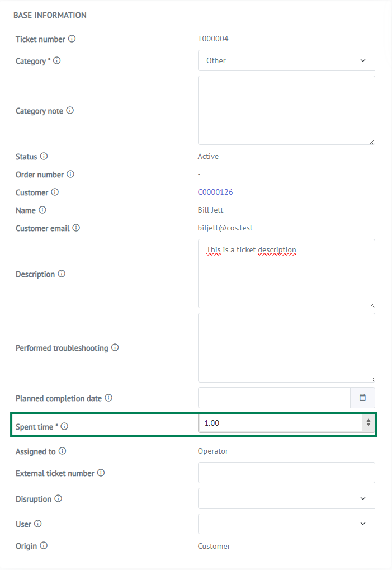This screenshot has width=392, height=570.
Task: Click the info icon next to Origin
Action: tap(44, 545)
